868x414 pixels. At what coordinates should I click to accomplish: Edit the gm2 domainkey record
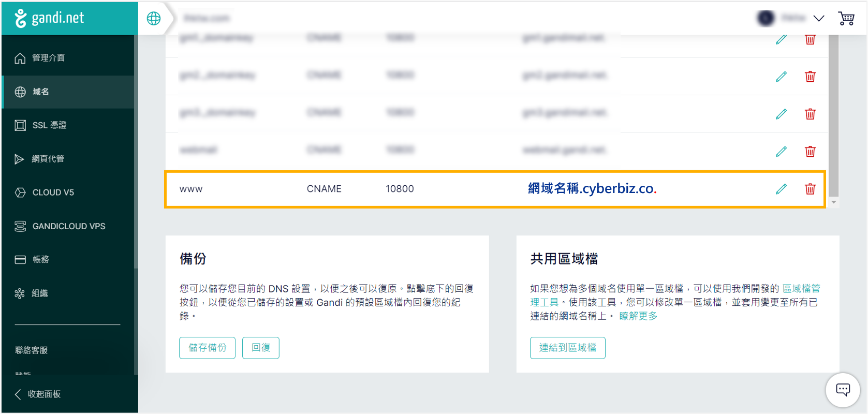point(781,77)
